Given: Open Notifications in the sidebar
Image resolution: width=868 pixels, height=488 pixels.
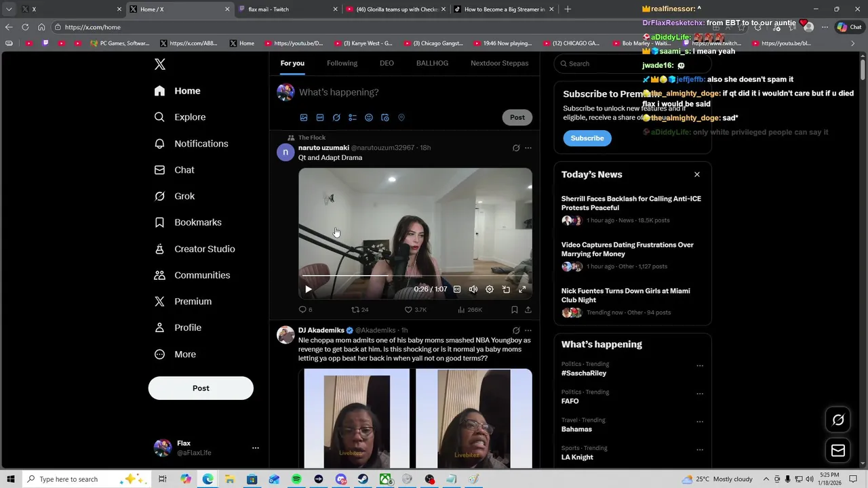Looking at the screenshot, I should coord(191,144).
